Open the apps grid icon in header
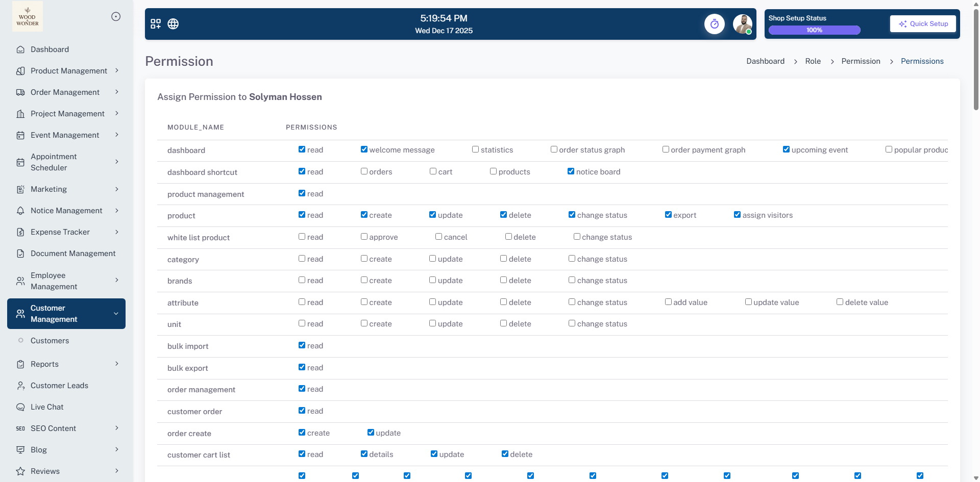 156,24
